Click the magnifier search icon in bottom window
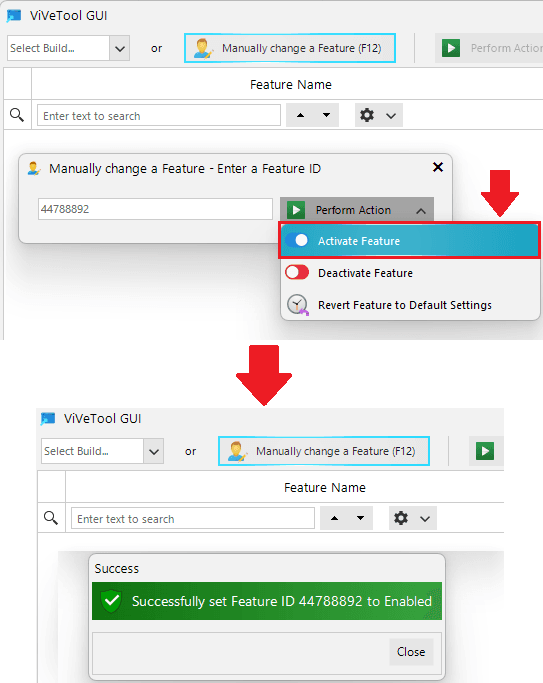Image resolution: width=543 pixels, height=683 pixels. point(51,518)
